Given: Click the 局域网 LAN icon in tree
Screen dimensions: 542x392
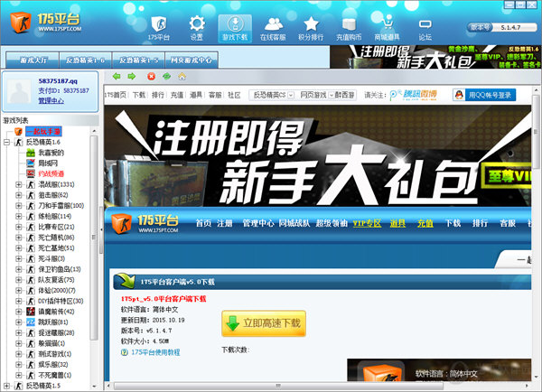Looking at the screenshot, I should (31, 163).
